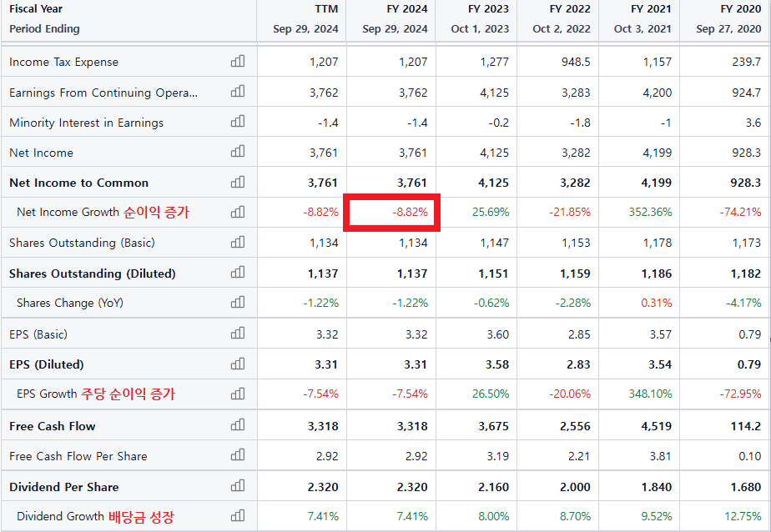Click the EPS (Basic) row label

point(38,334)
